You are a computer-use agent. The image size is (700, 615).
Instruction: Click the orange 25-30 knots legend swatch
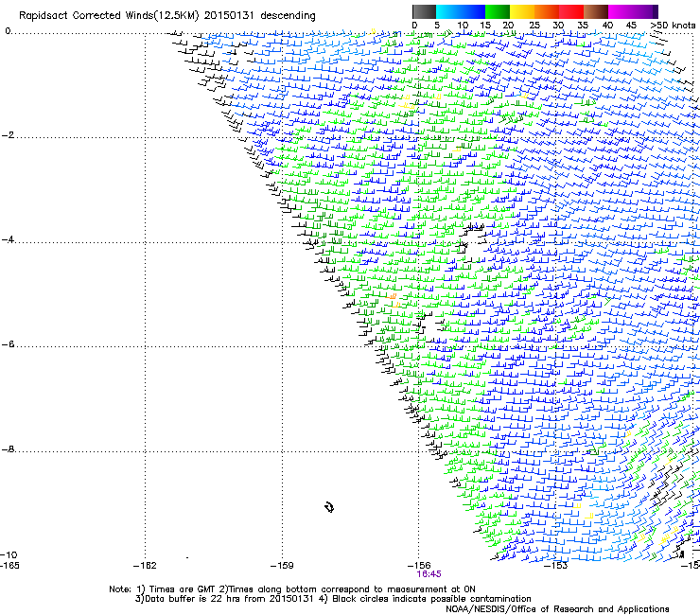click(x=547, y=11)
